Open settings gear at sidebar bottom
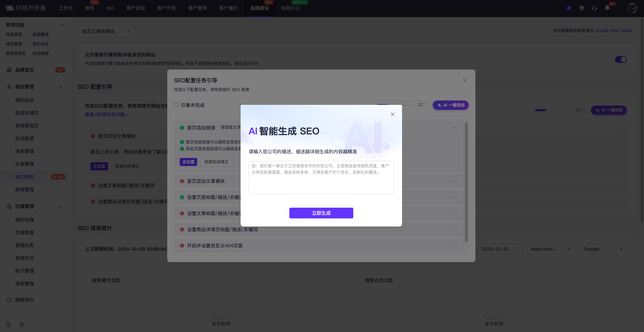Image resolution: width=644 pixels, height=332 pixels. 22,325
